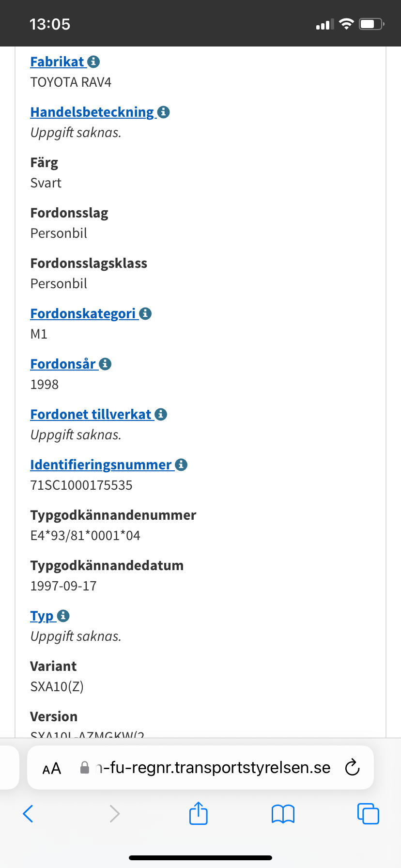The image size is (401, 868).
Task: Open the Handelsbeteckning link
Action: click(92, 112)
